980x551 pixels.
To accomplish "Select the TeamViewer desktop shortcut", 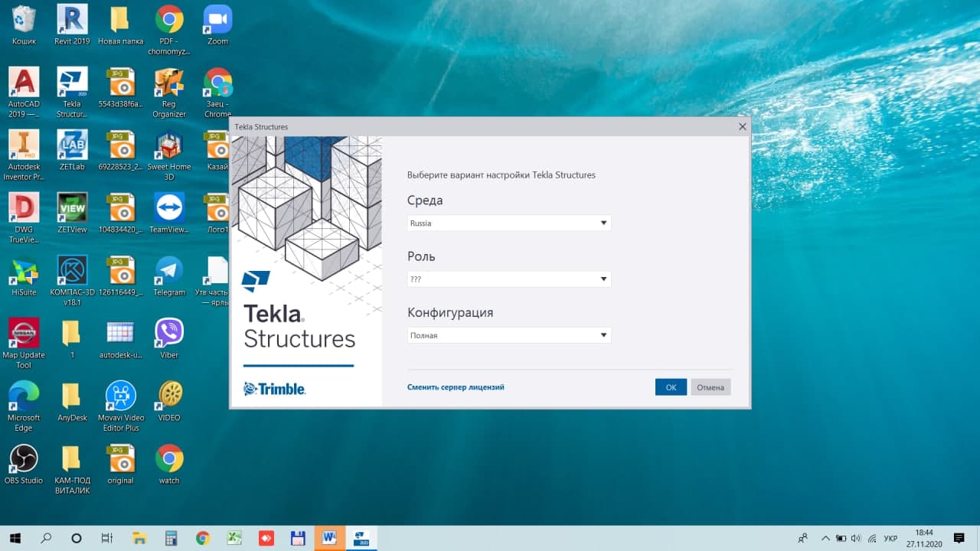I will [169, 214].
